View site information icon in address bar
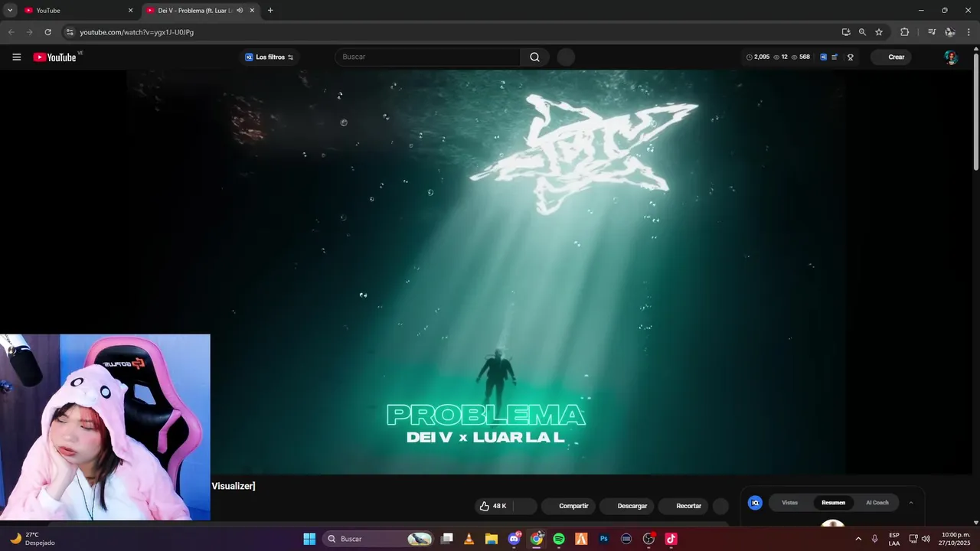980x551 pixels. (70, 32)
